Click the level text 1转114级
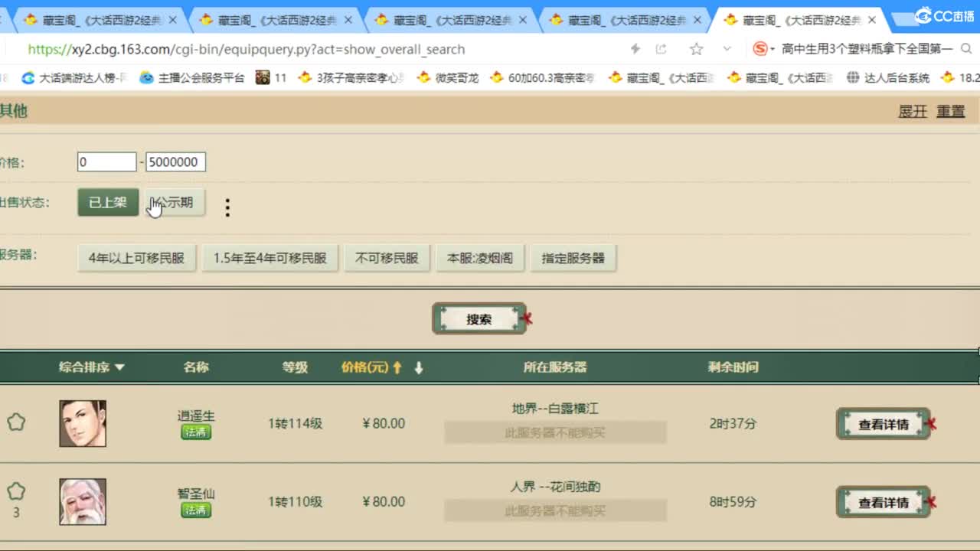 click(x=295, y=424)
